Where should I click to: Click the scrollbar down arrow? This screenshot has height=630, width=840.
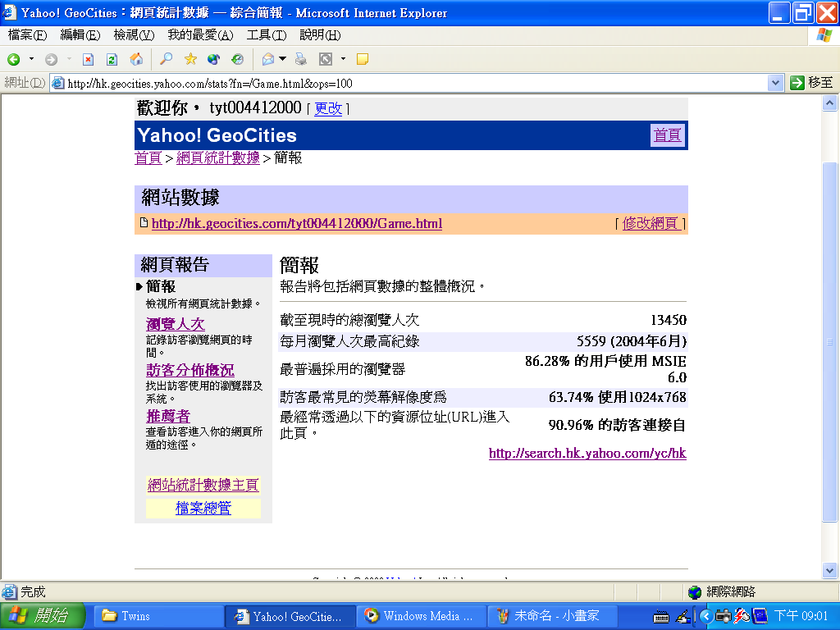pyautogui.click(x=829, y=571)
